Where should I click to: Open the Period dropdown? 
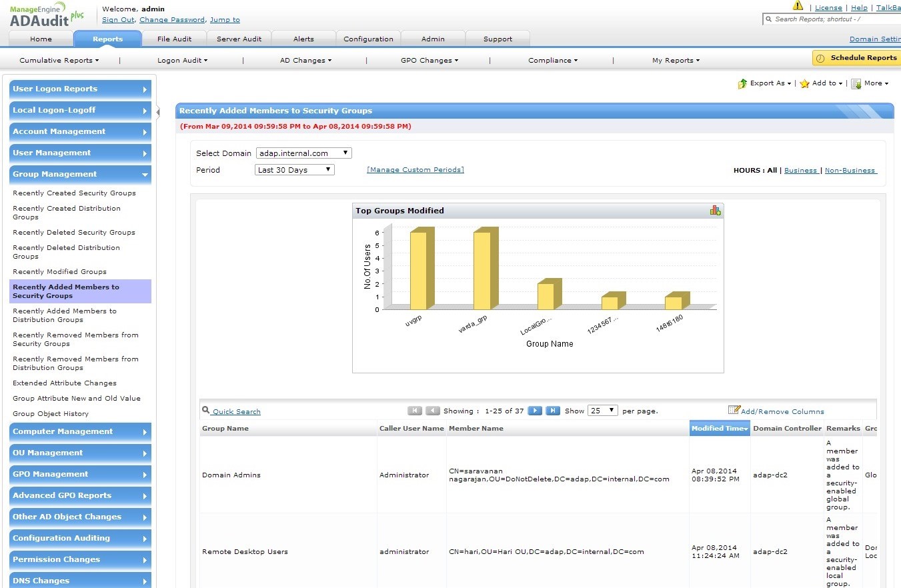click(294, 170)
